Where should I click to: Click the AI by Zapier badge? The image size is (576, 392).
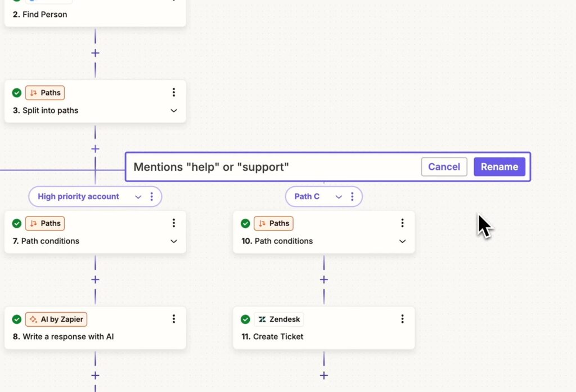(x=56, y=319)
